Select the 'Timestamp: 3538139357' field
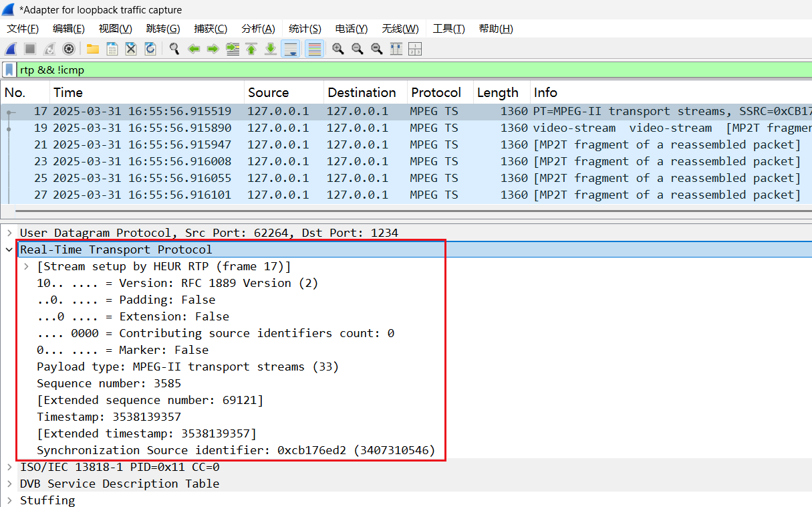Viewport: 812px width, 507px height. [109, 417]
